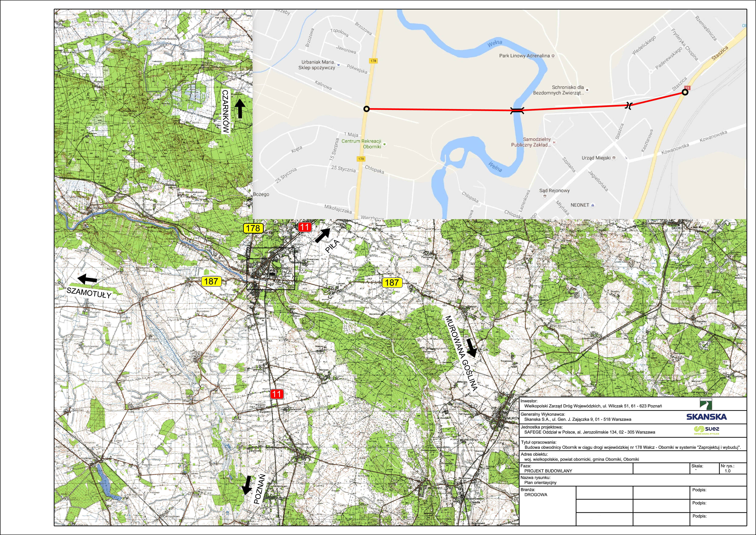Click the CZARNKÓW direction label
The image size is (756, 535).
click(x=226, y=111)
